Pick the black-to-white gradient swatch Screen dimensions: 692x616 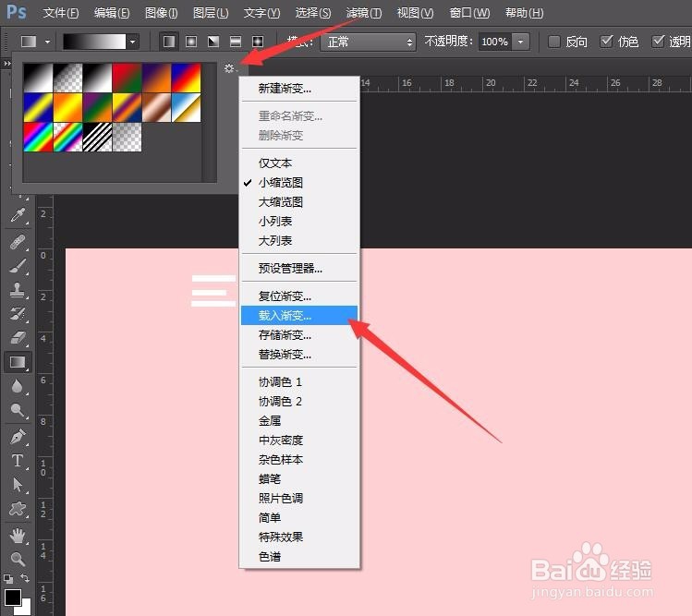coord(38,78)
